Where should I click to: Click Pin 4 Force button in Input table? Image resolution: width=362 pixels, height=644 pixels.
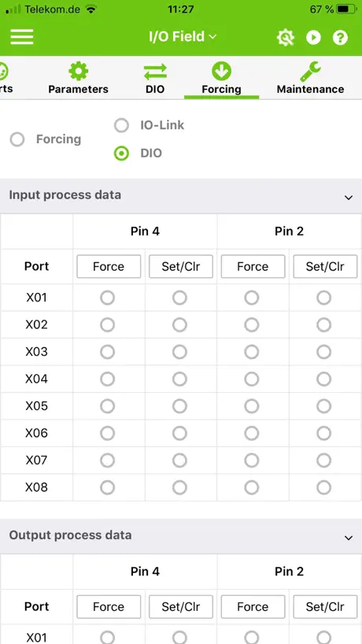click(109, 267)
